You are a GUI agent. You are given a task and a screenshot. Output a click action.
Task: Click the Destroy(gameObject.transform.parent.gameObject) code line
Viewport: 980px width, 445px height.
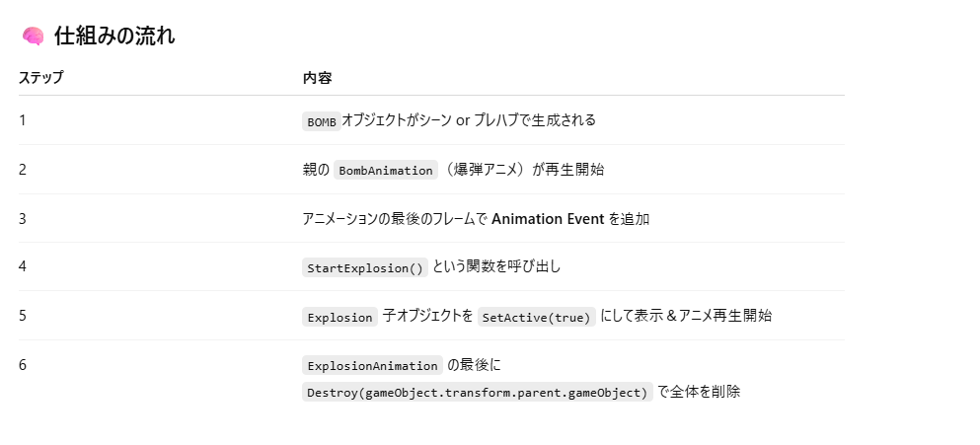point(478,392)
